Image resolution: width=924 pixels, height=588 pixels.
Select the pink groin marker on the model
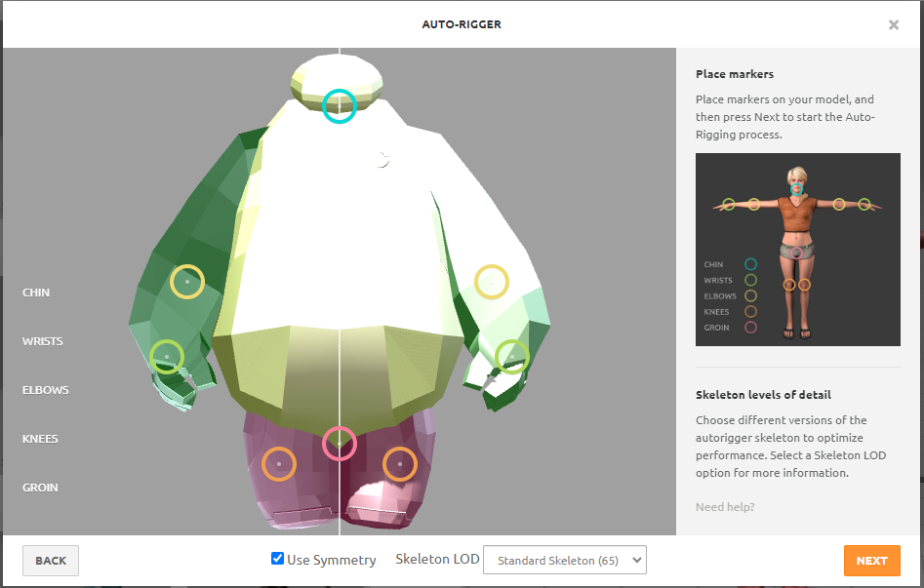coord(340,444)
